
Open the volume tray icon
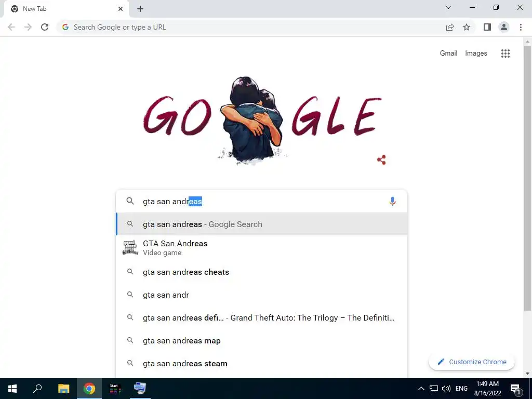click(446, 389)
